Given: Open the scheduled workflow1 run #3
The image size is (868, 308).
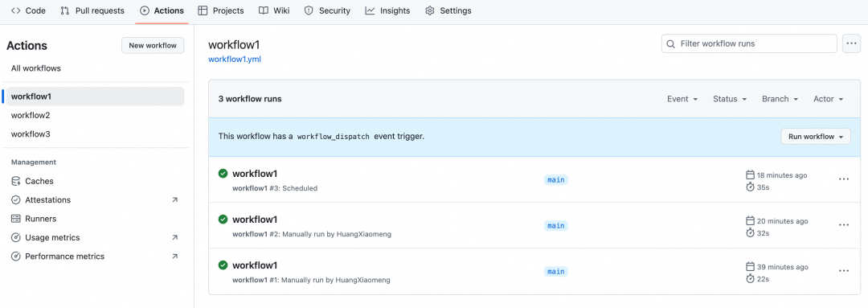Looking at the screenshot, I should (x=255, y=174).
